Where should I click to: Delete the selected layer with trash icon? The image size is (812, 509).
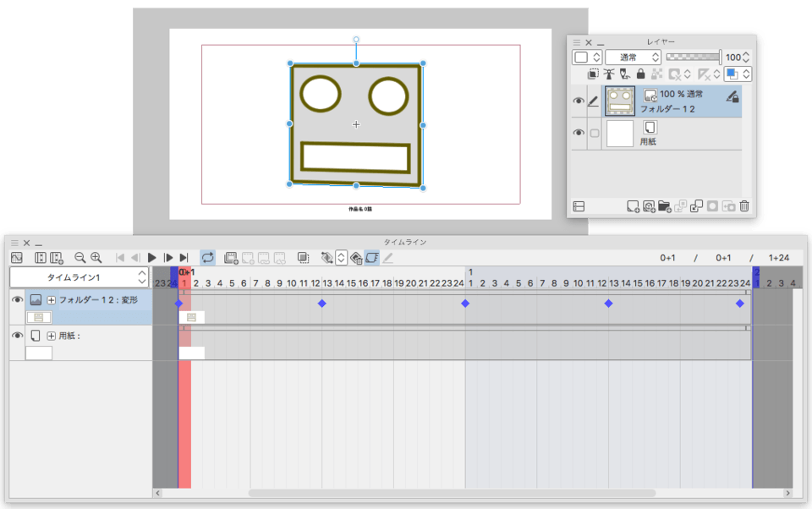coord(744,206)
